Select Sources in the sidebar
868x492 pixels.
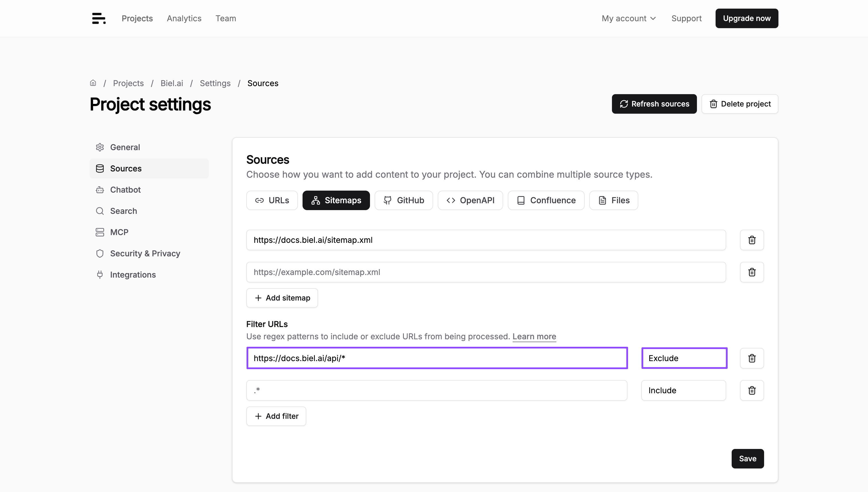(149, 168)
